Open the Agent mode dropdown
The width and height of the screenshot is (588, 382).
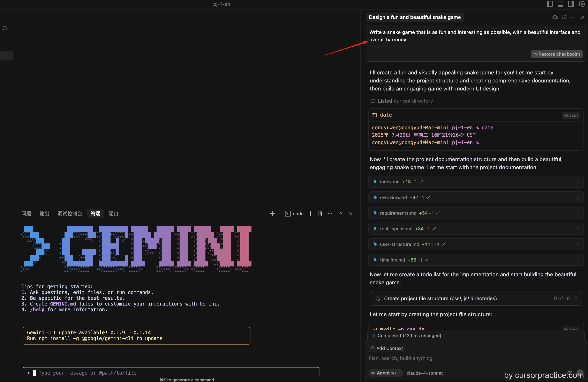point(386,373)
